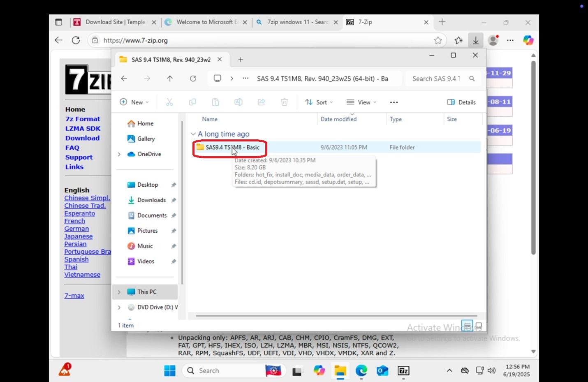The height and width of the screenshot is (382, 588).
Task: Expand the address bar path chevron
Action: click(232, 79)
